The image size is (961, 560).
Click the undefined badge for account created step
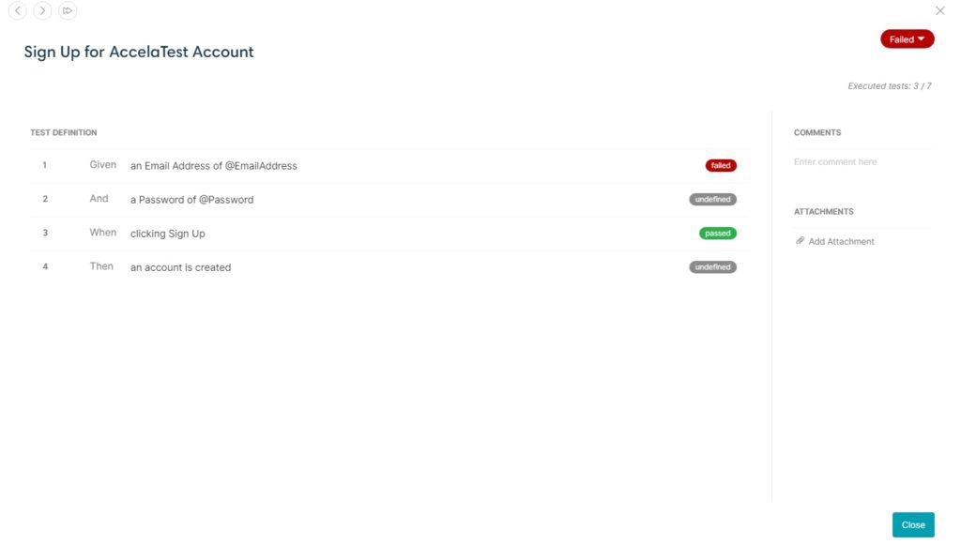coord(713,267)
